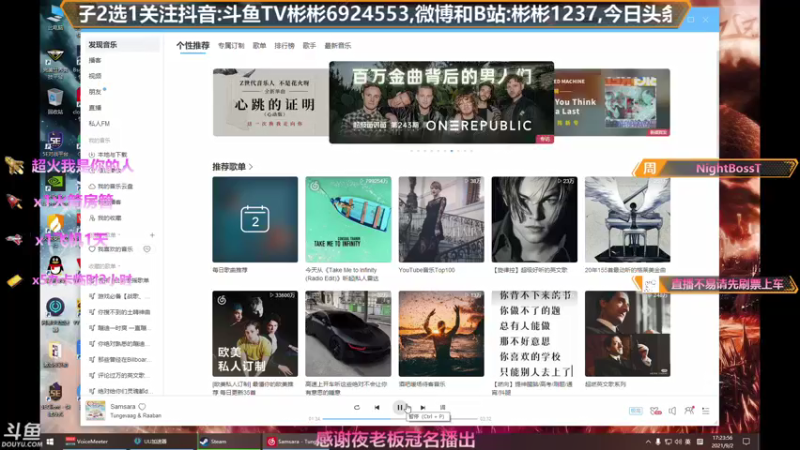This screenshot has height=450, width=800.
Task: Switch to the 个性推荐 tab
Action: [193, 45]
